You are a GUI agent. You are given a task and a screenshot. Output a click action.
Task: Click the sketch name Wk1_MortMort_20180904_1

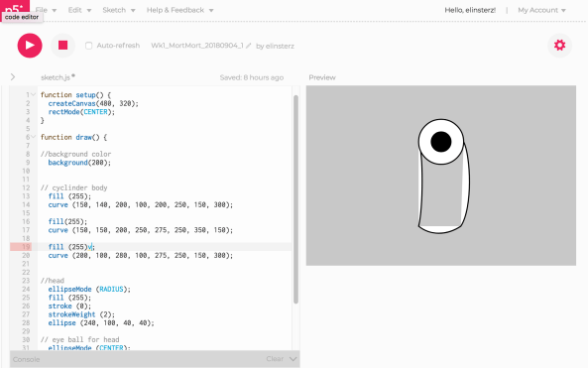click(197, 46)
